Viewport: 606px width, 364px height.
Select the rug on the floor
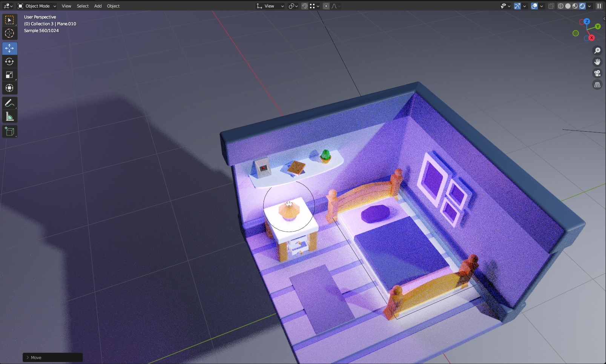point(322,299)
